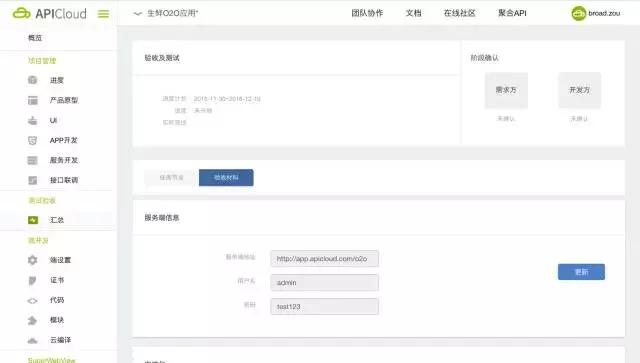Click the 云编译 cloud icon
Viewport: 640px width, 363px height.
pyautogui.click(x=33, y=340)
